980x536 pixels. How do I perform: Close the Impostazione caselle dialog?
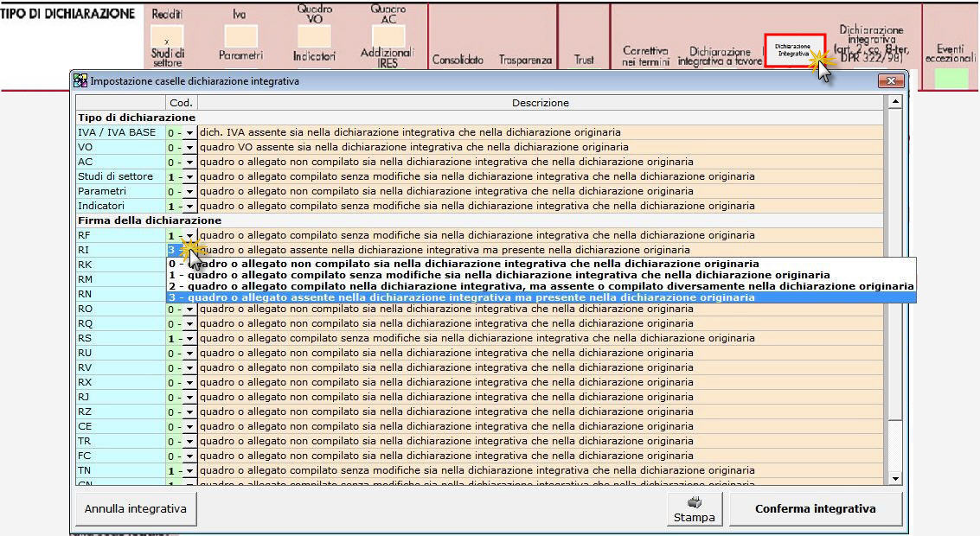pyautogui.click(x=890, y=80)
